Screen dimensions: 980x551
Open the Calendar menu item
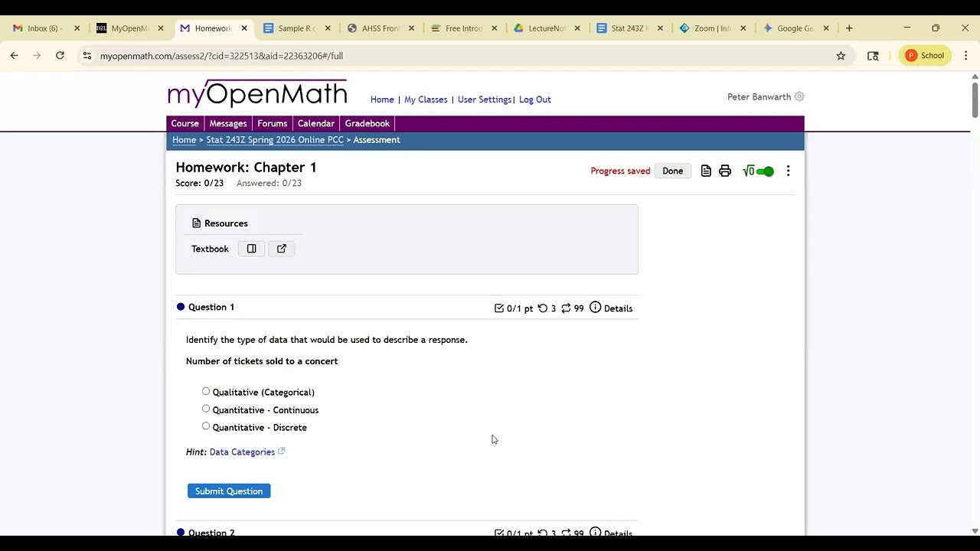click(316, 123)
